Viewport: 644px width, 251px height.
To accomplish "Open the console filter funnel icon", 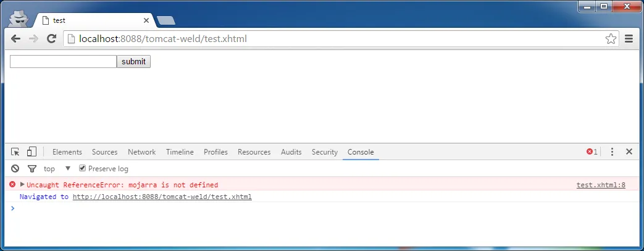I will (31, 168).
